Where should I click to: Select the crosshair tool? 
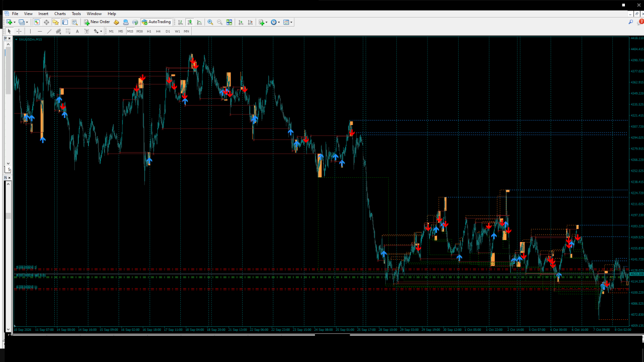(19, 31)
